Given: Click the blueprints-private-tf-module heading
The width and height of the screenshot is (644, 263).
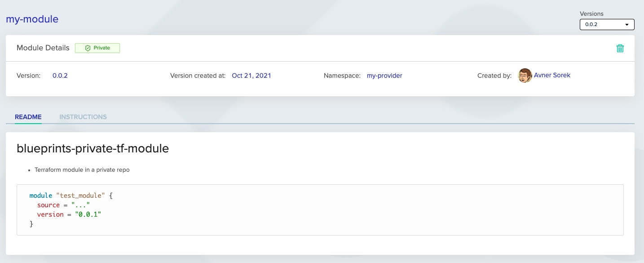Looking at the screenshot, I should point(93,148).
